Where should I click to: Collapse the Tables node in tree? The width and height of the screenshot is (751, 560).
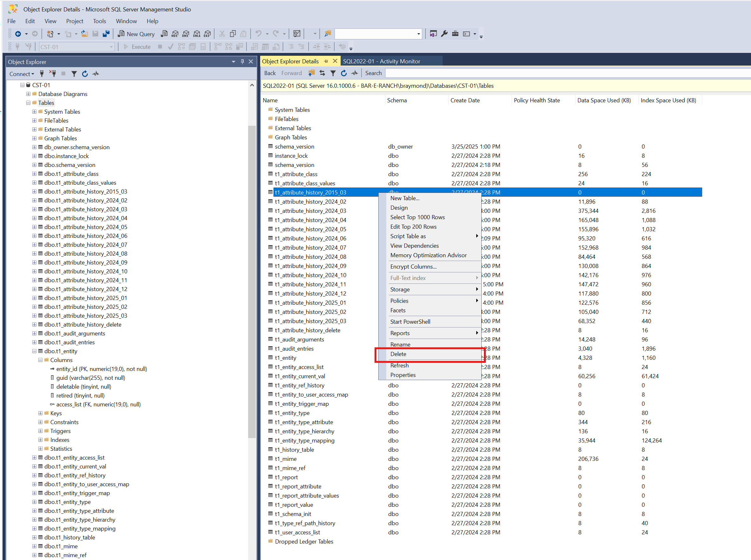(29, 103)
